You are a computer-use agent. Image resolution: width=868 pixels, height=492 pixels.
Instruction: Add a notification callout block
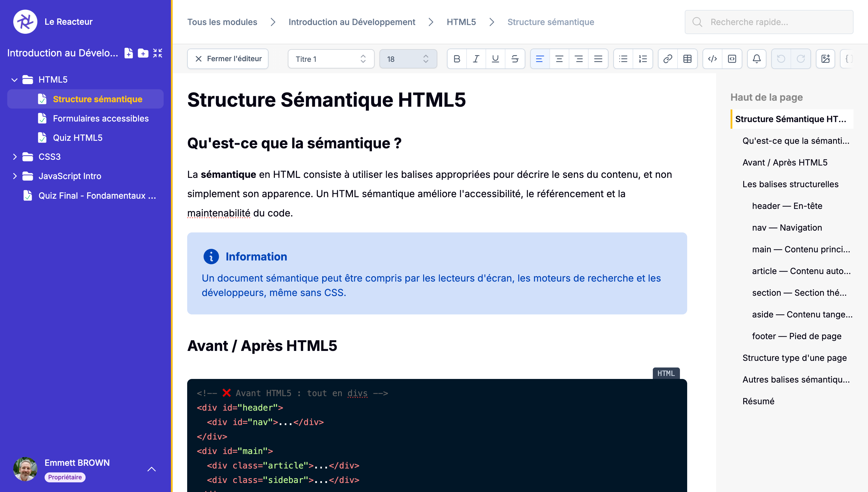click(756, 58)
